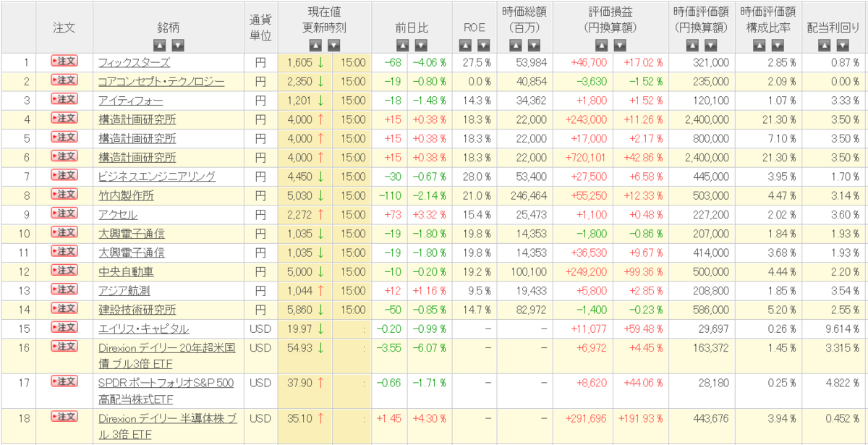The image size is (868, 445).
Task: Click market cap value 246,464
Action: (x=528, y=195)
